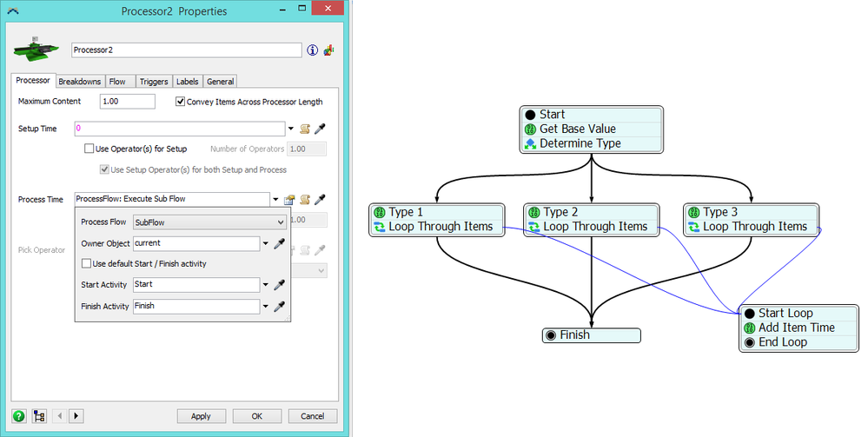This screenshot has height=437, width=868.
Task: Switch to the Processor tab
Action: click(33, 80)
